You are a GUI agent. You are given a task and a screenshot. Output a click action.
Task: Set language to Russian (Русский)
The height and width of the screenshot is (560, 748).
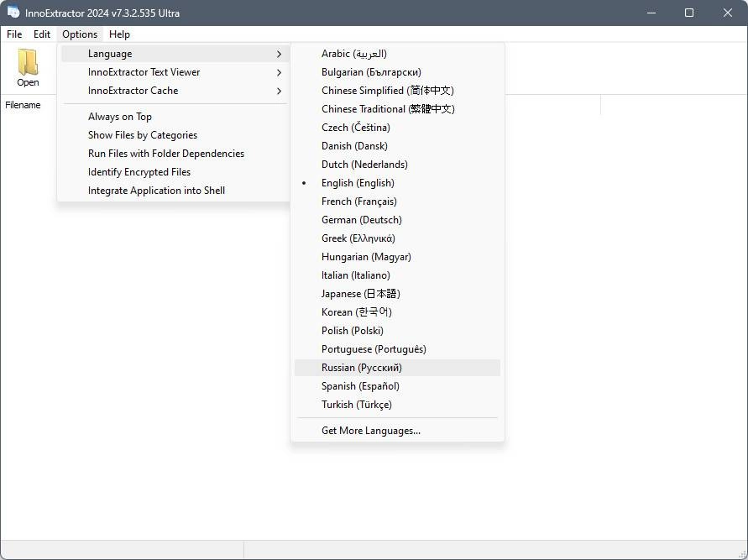tap(397, 368)
